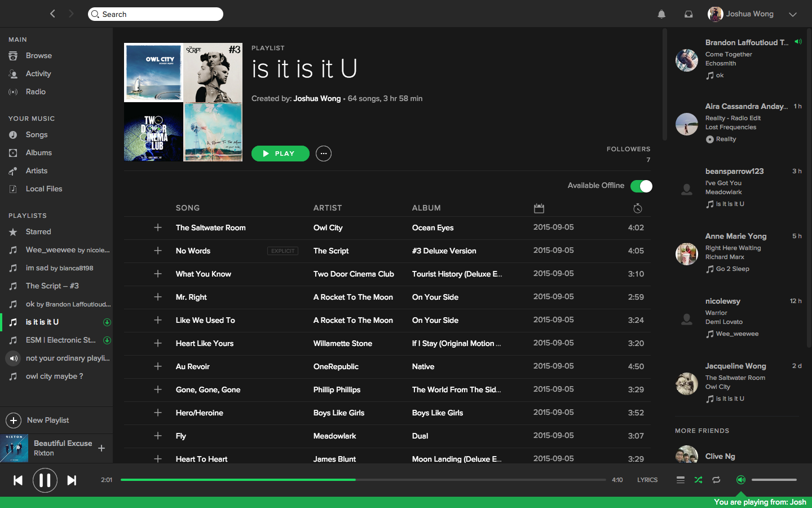Open the playlist more options ellipsis
This screenshot has height=508, width=812.
pos(324,154)
